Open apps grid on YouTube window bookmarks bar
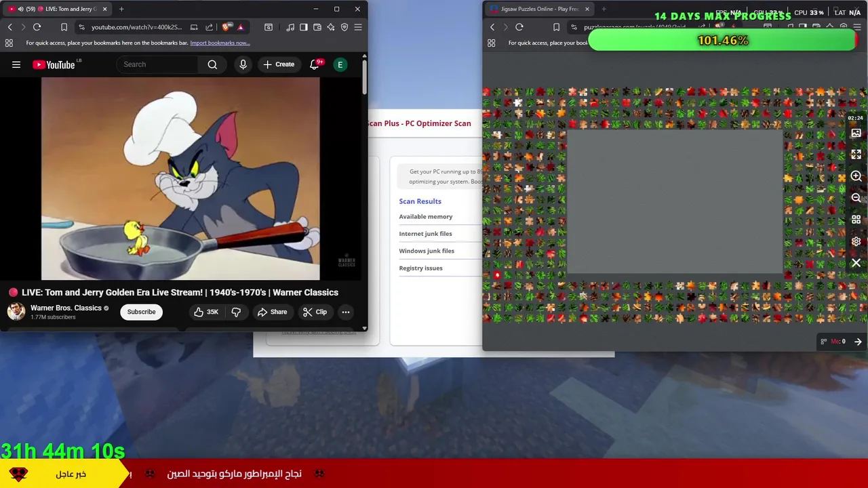The image size is (868, 488). coord(9,43)
